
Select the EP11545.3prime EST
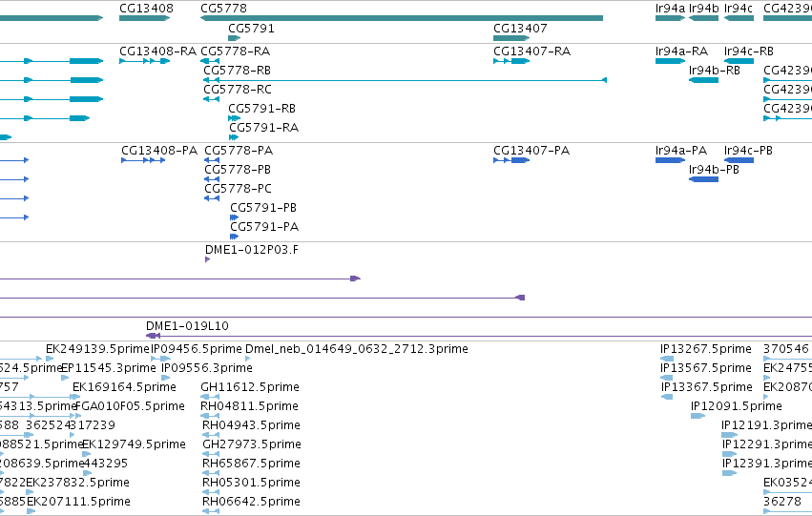[x=65, y=378]
